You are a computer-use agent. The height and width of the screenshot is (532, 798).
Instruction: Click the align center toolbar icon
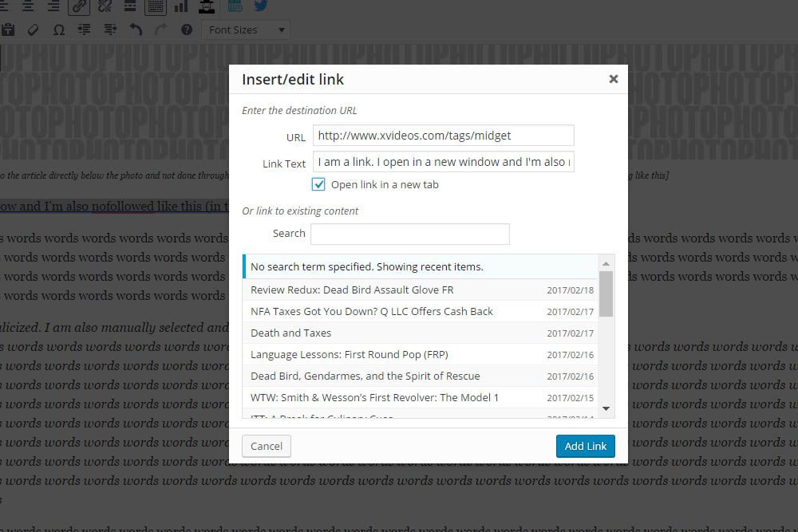(x=27, y=6)
